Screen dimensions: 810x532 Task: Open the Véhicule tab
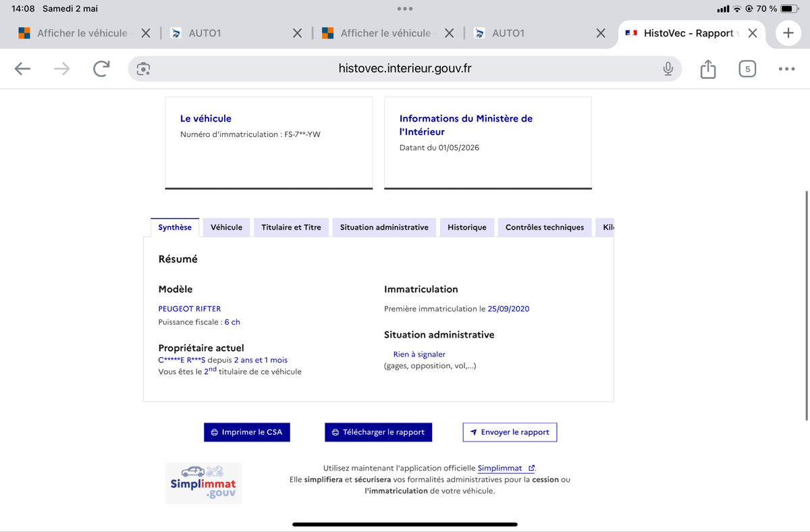226,228
